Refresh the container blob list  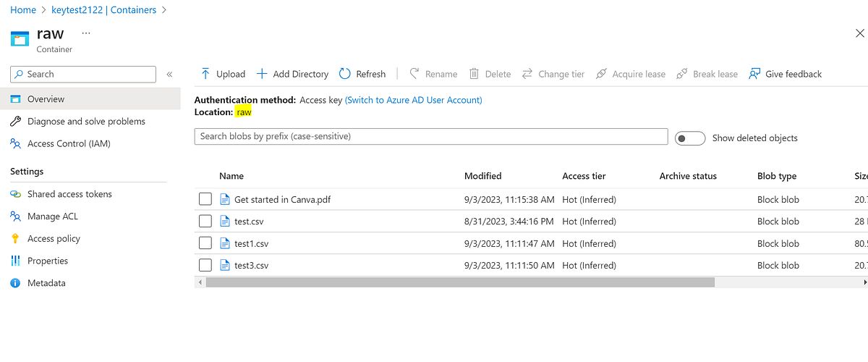click(x=362, y=74)
